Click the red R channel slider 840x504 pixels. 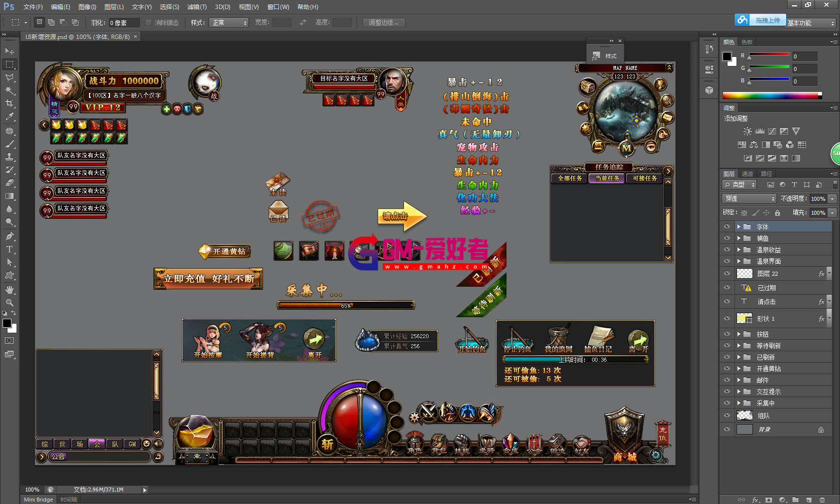click(x=768, y=55)
